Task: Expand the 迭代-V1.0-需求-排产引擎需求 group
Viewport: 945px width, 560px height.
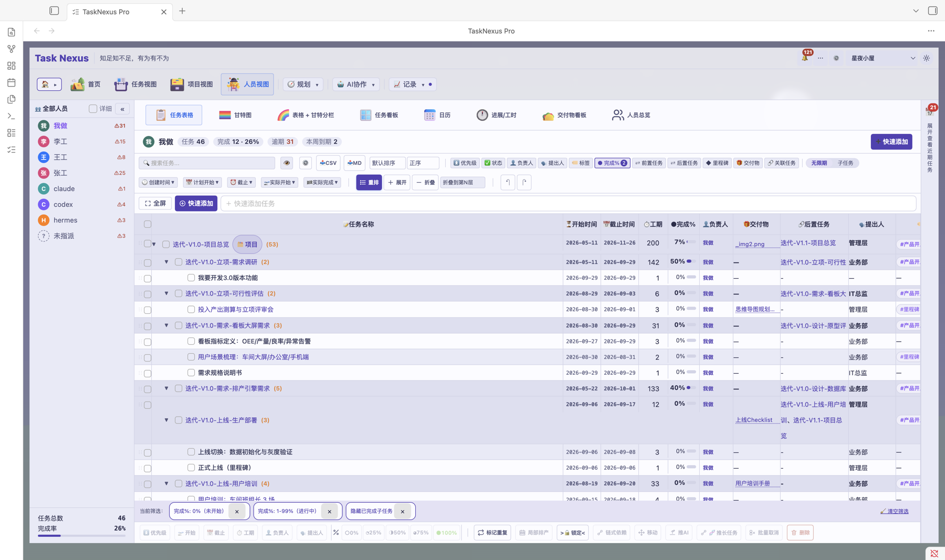Action: point(166,388)
